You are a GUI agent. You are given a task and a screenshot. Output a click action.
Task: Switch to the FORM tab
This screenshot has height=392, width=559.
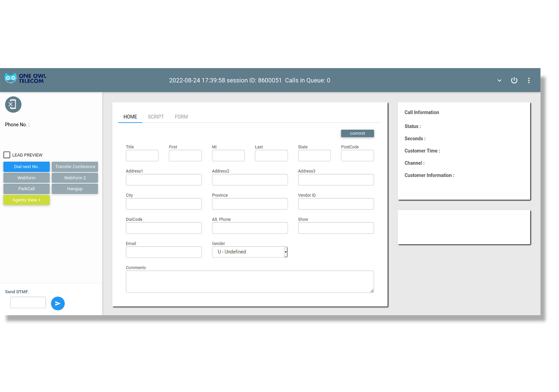coord(181,117)
